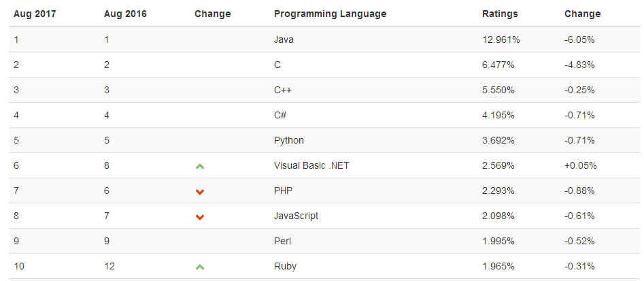Viewport: 644px width, 281px height.
Task: Click the 6.477% rating cell
Action: click(x=498, y=65)
